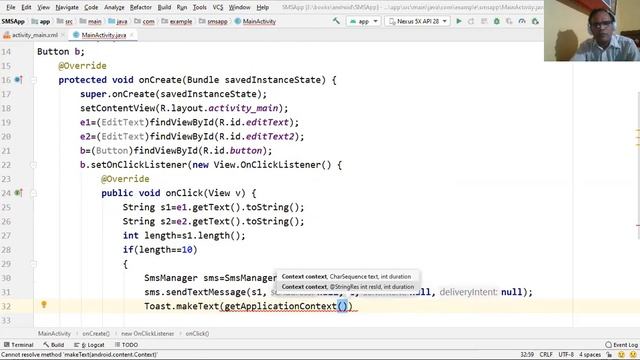Image resolution: width=640 pixels, height=360 pixels.
Task: Click the override gutter icon on line 16
Action: (x=18, y=80)
